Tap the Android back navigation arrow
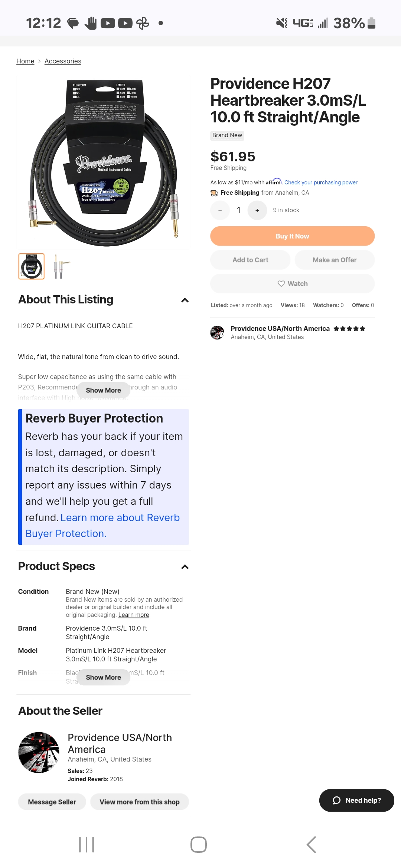This screenshot has height=868, width=401. [x=311, y=845]
